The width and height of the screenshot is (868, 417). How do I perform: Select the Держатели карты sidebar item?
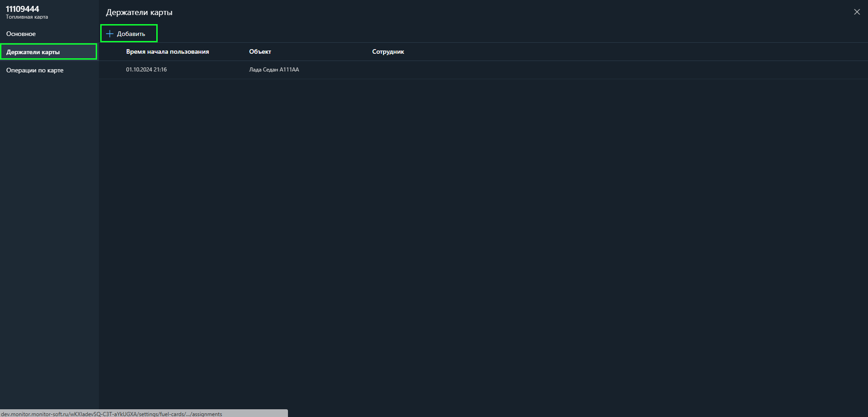(33, 52)
